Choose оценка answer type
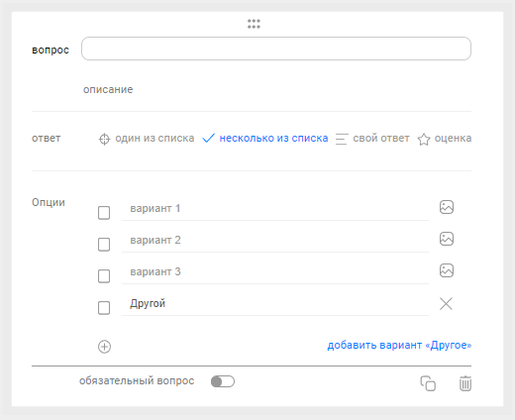The width and height of the screenshot is (515, 420). tap(445, 139)
